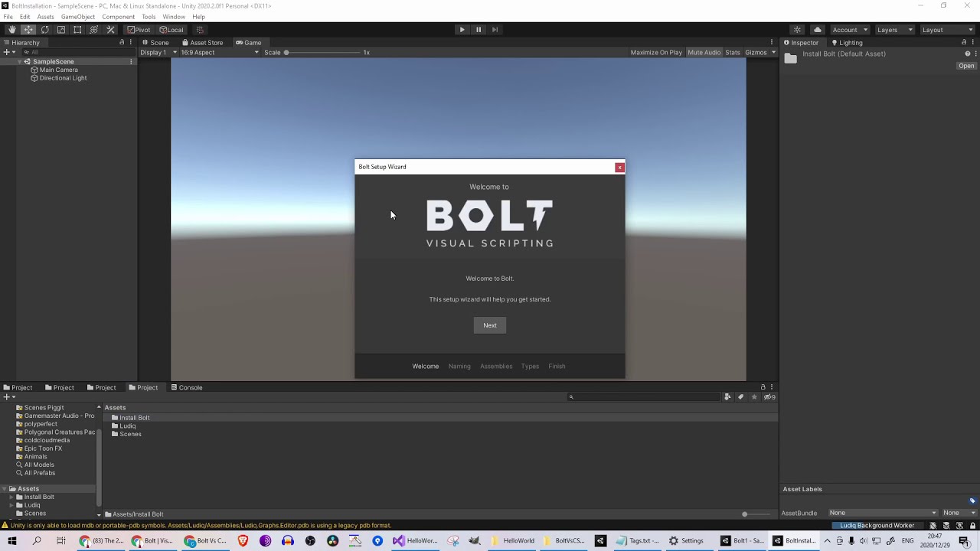Viewport: 980px width, 551px height.
Task: Click the Step frame button
Action: [x=495, y=30]
